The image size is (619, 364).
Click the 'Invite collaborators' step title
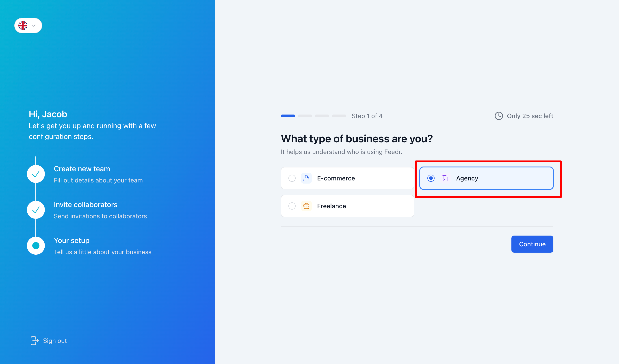pyautogui.click(x=85, y=205)
